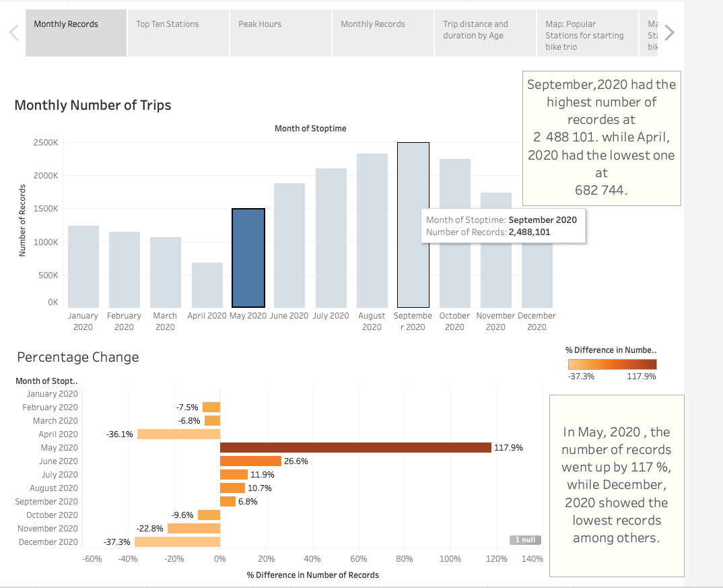Viewport: 723px width, 588px height.
Task: Click the '1 null' indicator
Action: (x=524, y=540)
